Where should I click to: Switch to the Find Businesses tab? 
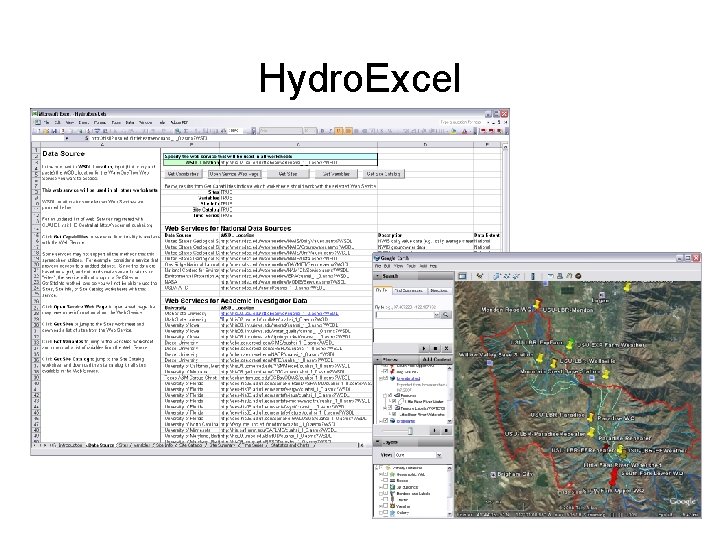click(410, 291)
